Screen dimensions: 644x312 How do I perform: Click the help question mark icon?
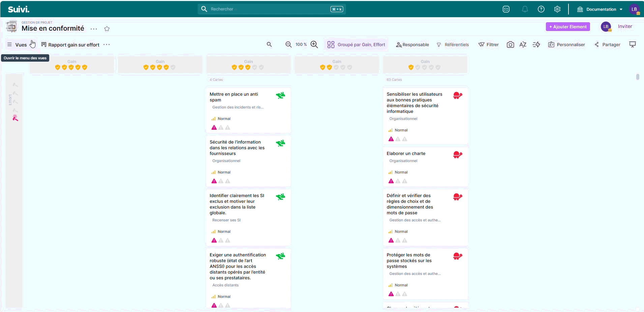pyautogui.click(x=541, y=9)
